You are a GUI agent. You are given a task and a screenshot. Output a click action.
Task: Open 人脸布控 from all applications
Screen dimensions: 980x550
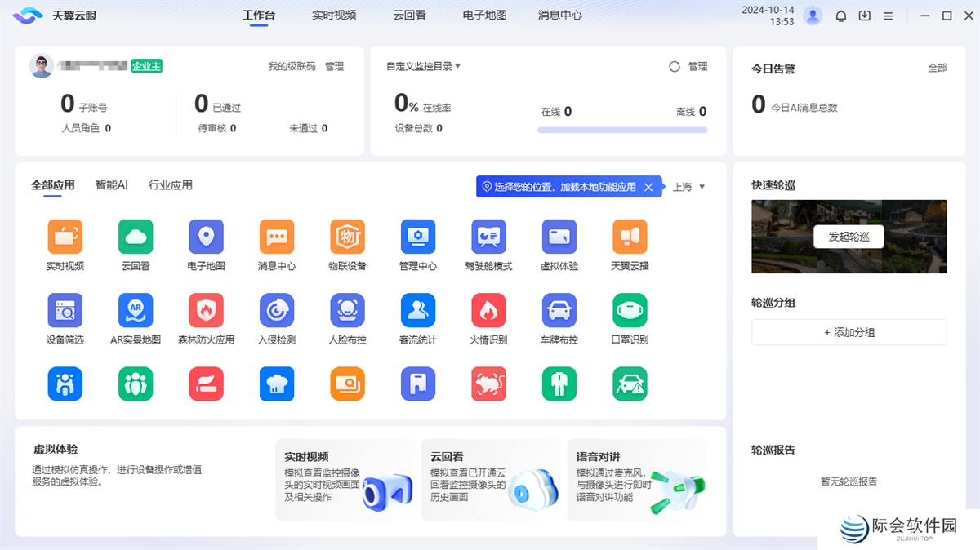347,311
